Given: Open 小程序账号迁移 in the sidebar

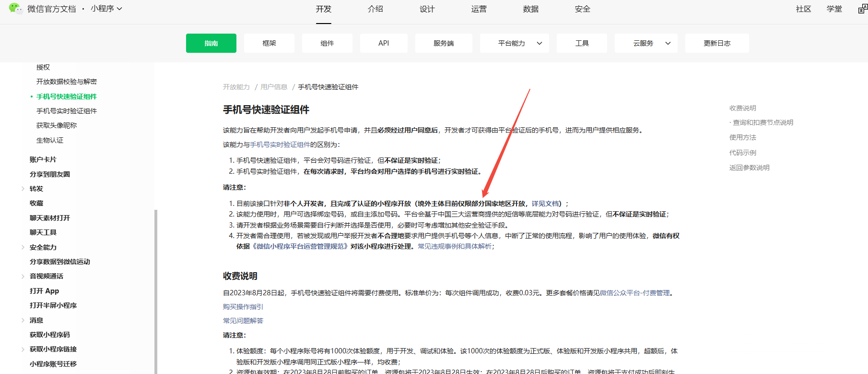Looking at the screenshot, I should coord(53,364).
